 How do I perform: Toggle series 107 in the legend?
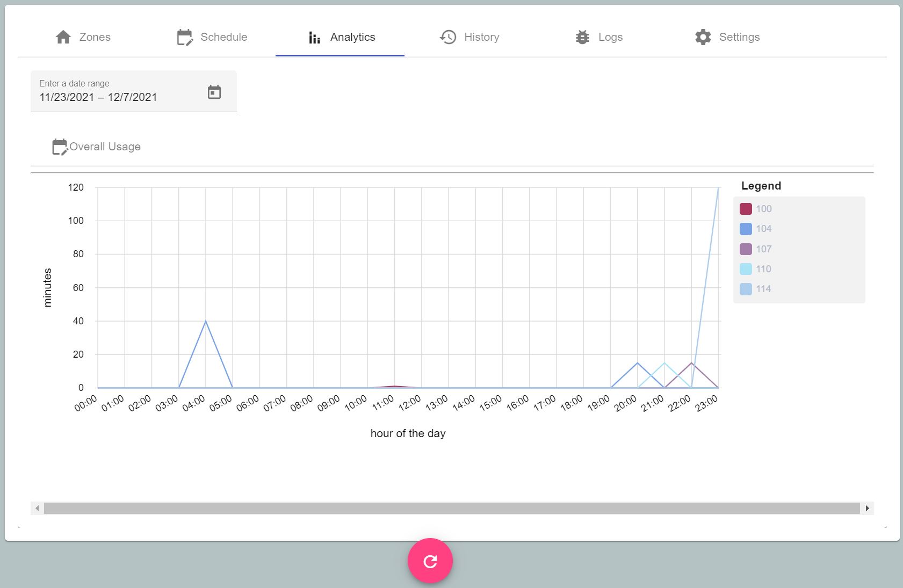coord(755,249)
